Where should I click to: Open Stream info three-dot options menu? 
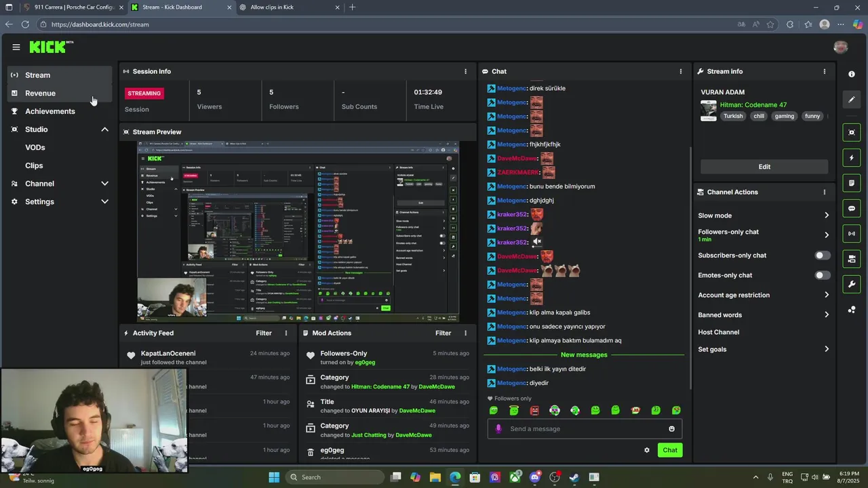(825, 71)
